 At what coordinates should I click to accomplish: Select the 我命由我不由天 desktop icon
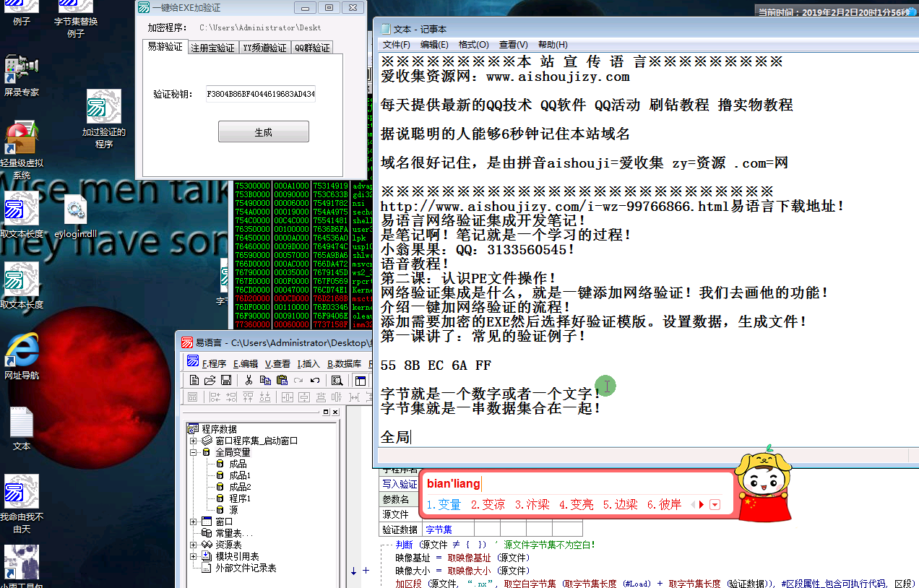(22, 504)
